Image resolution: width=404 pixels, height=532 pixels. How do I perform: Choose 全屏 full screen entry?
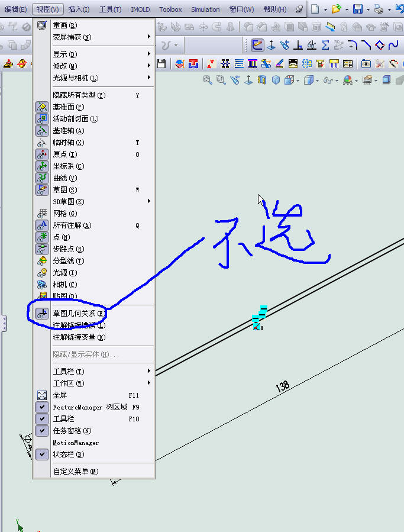tap(94, 395)
